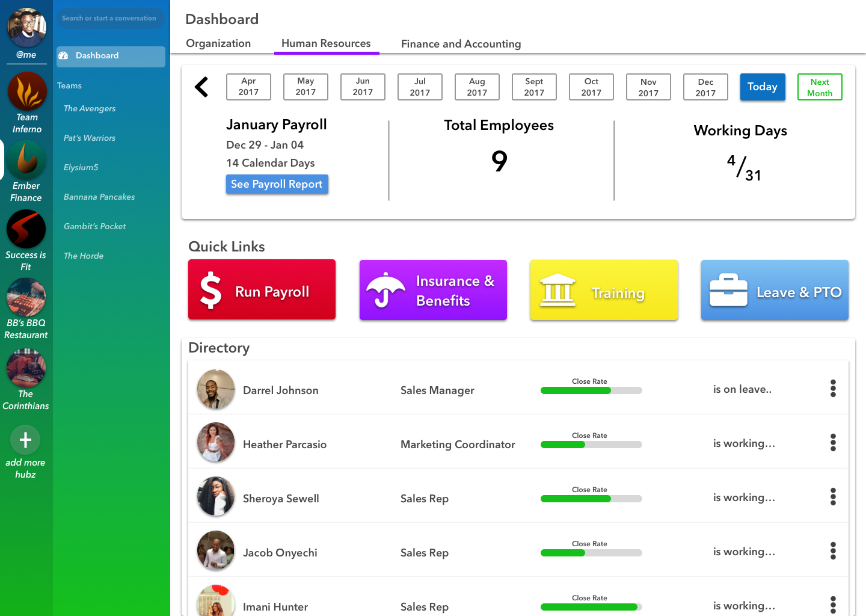Viewport: 866px width, 616px height.
Task: Open the Success is Fit hub icon
Action: tap(26, 229)
